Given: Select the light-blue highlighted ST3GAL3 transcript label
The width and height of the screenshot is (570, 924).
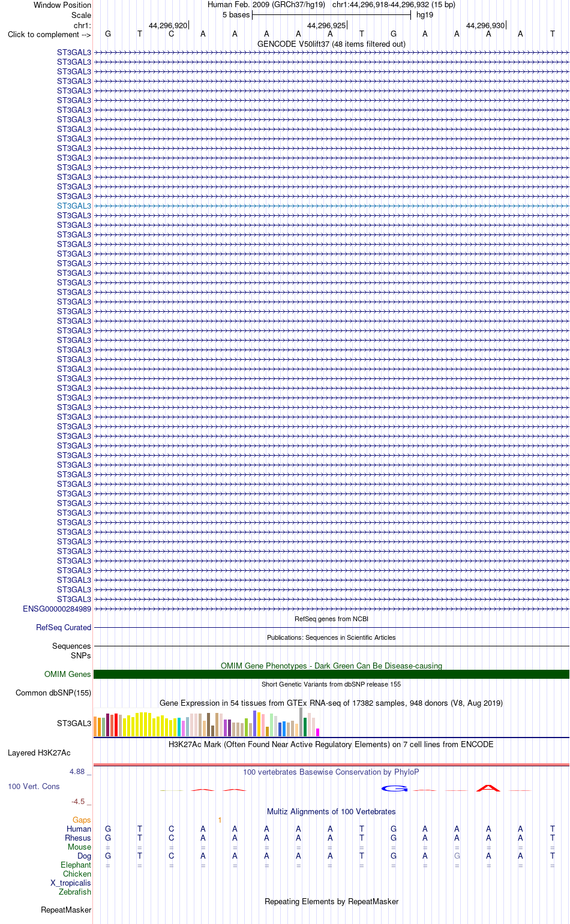Looking at the screenshot, I should coord(74,206).
